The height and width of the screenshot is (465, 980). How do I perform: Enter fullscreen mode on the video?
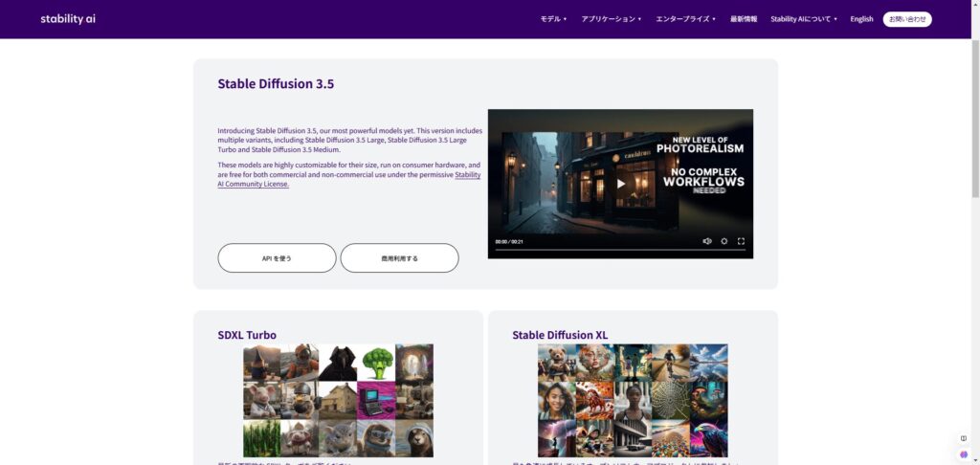(x=741, y=241)
